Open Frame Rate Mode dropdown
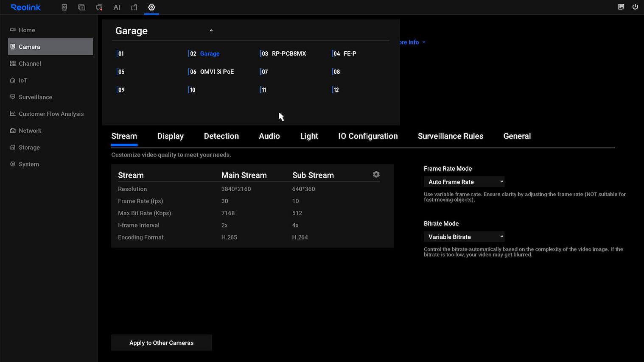This screenshot has height=362, width=644. (x=464, y=182)
